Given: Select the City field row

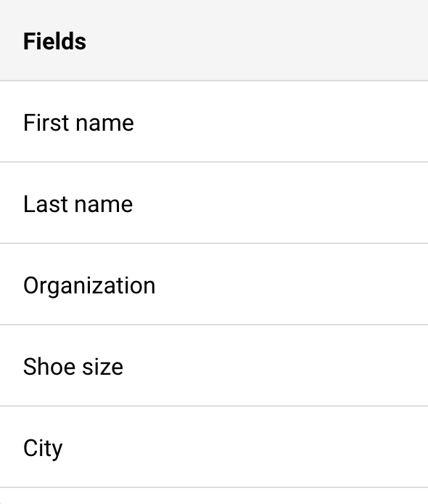Looking at the screenshot, I should (214, 447).
